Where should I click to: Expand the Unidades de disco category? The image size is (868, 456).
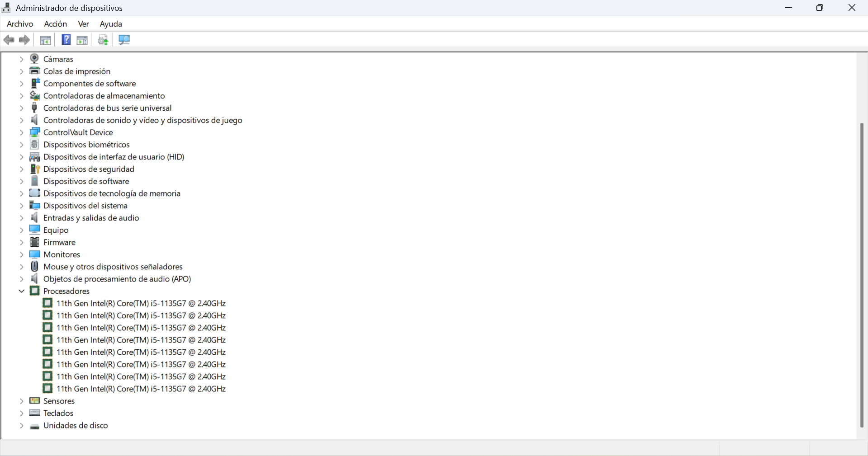pyautogui.click(x=21, y=425)
